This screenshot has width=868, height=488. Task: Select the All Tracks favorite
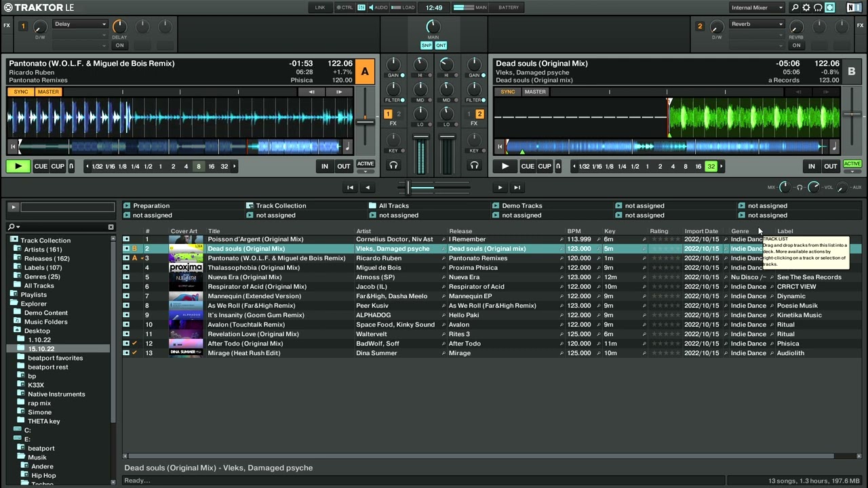coord(394,205)
